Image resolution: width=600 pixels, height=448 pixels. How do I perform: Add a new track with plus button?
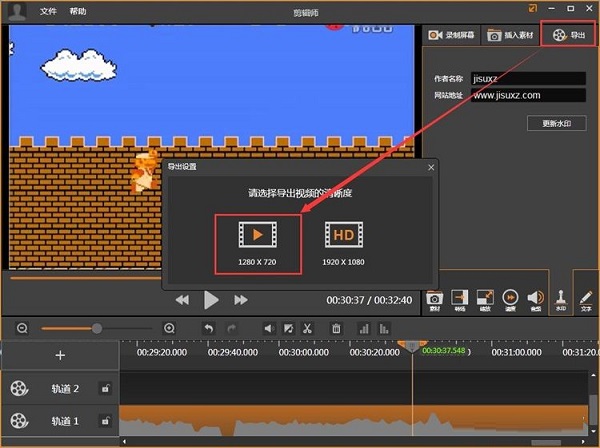point(60,355)
